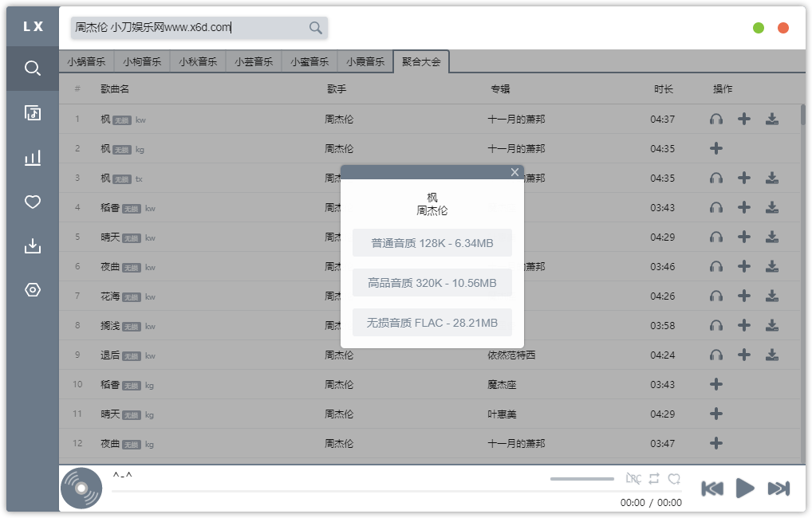Add 稻香 from 魔杰座 to playlist

715,385
